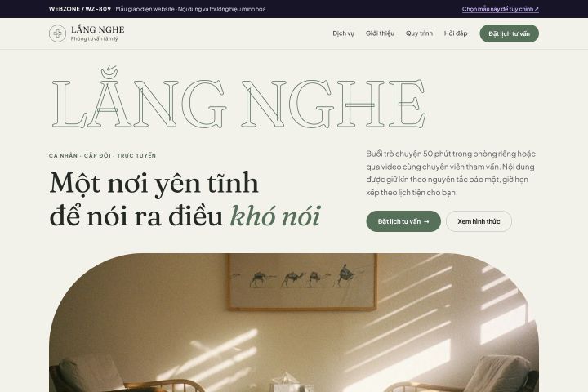Click the consultation room hero photo

[x=294, y=323]
